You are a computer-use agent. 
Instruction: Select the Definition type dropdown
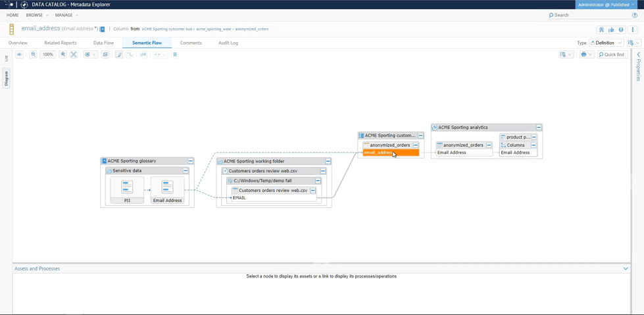[x=607, y=43]
